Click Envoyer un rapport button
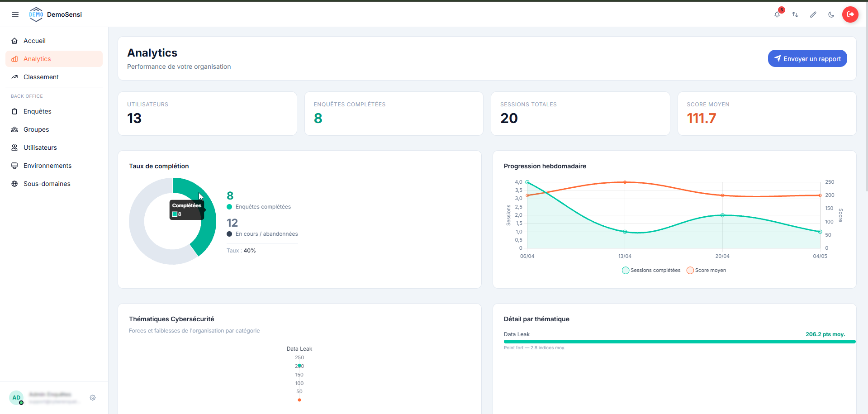 click(x=807, y=58)
